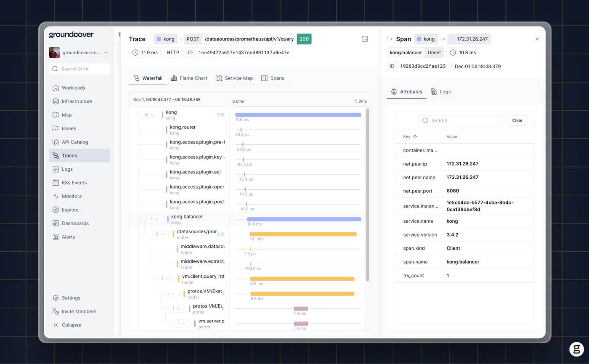Click the Unset status tag

coord(434,53)
